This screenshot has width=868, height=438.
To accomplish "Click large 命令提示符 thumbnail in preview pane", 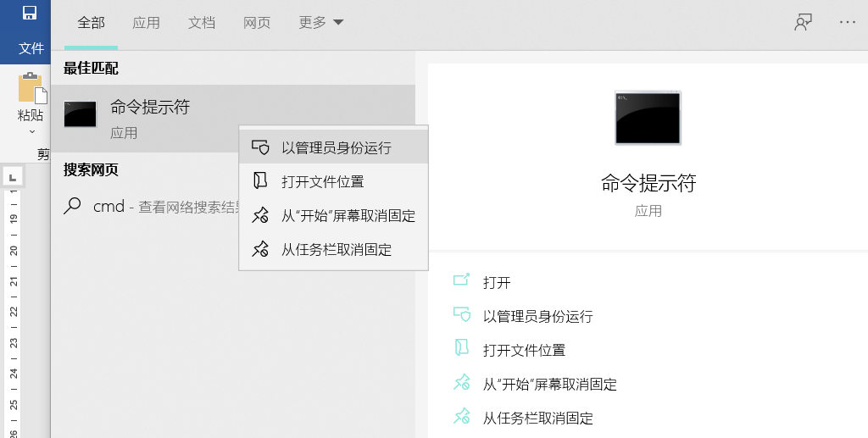I will coord(648,118).
